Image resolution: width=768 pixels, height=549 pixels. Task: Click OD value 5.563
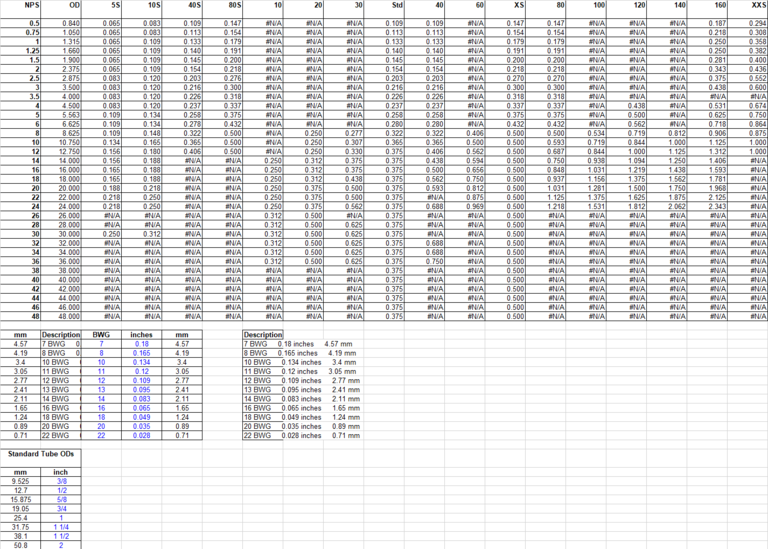[61, 115]
